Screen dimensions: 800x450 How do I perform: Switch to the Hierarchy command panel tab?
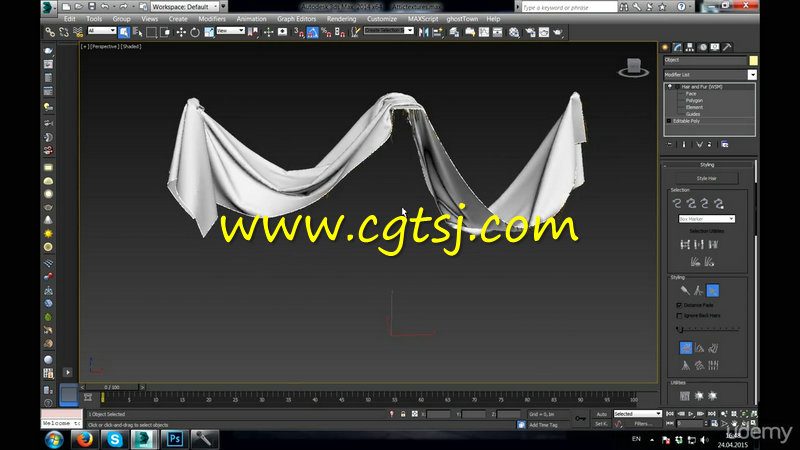click(690, 47)
